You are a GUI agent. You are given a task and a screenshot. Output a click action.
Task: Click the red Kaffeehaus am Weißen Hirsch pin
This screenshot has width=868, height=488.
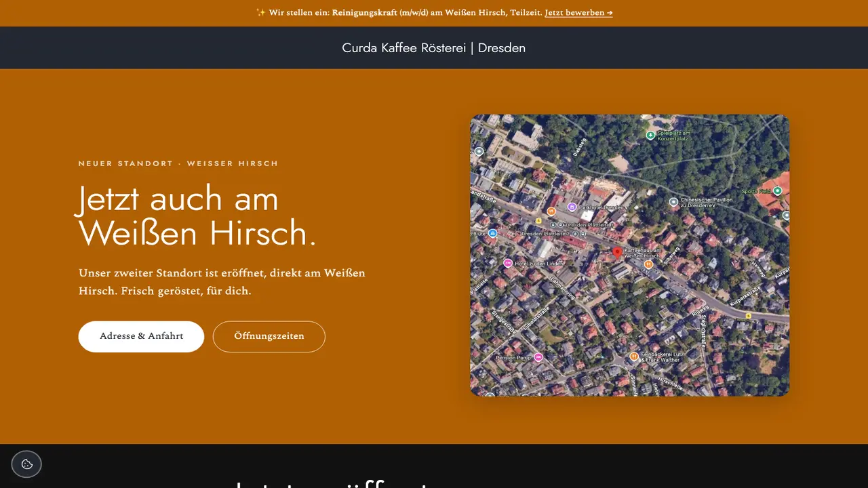(x=617, y=252)
